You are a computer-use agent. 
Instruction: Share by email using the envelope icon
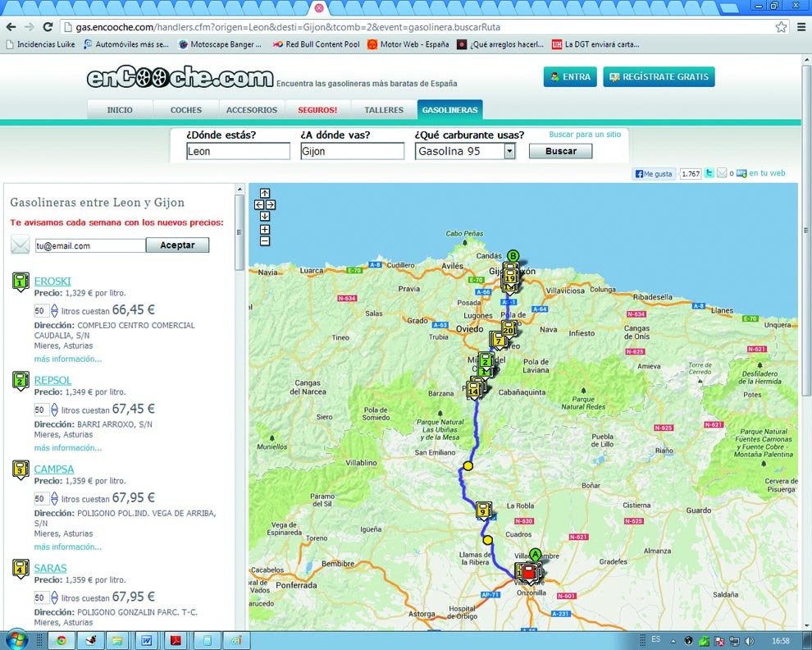click(722, 173)
